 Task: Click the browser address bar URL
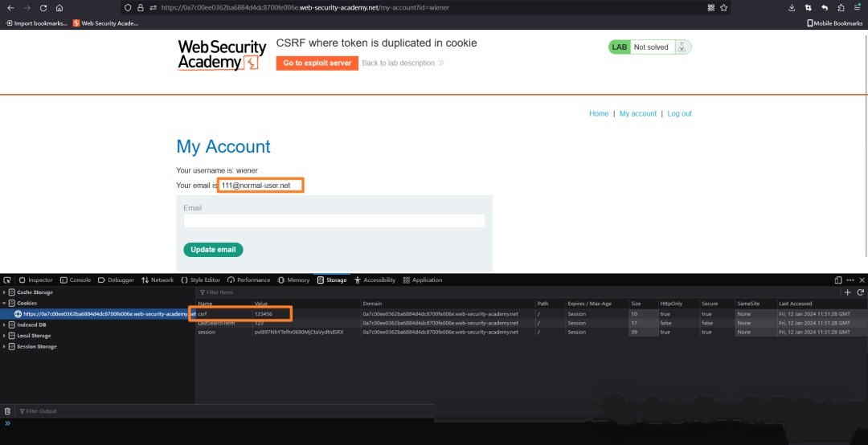[305, 8]
